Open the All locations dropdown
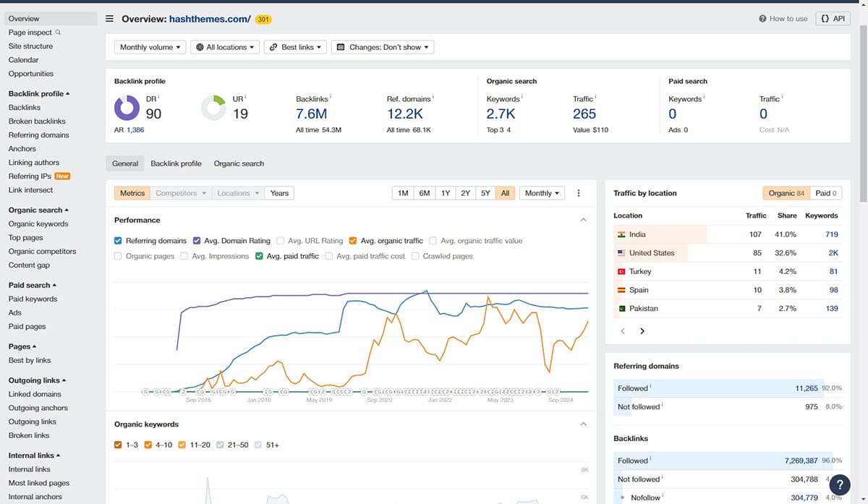Viewport: 868px width, 504px height. tap(226, 47)
